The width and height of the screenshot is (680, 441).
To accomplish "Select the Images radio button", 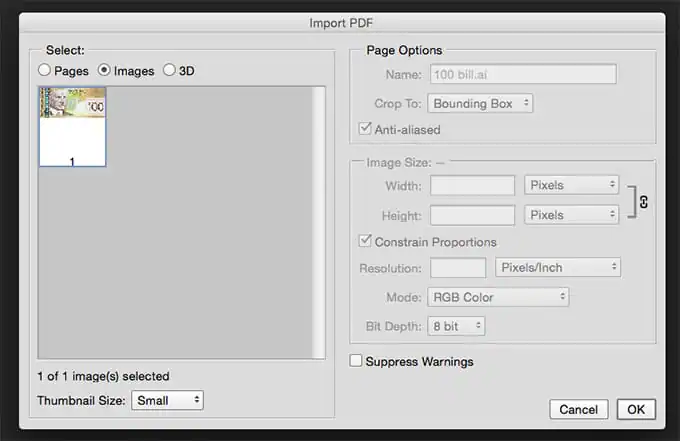I will tap(104, 70).
